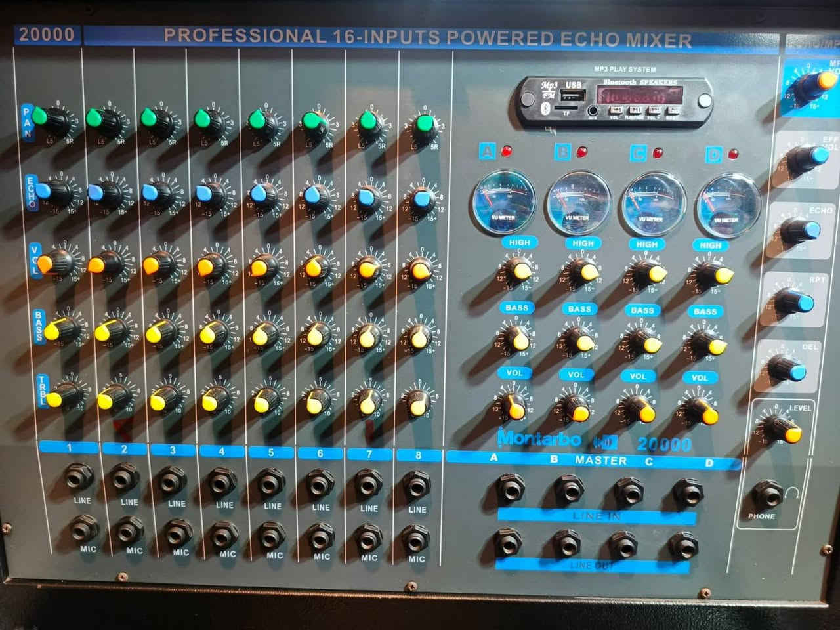This screenshot has width=840, height=630.
Task: Click the red LED beside label C
Action: pyautogui.click(x=658, y=152)
